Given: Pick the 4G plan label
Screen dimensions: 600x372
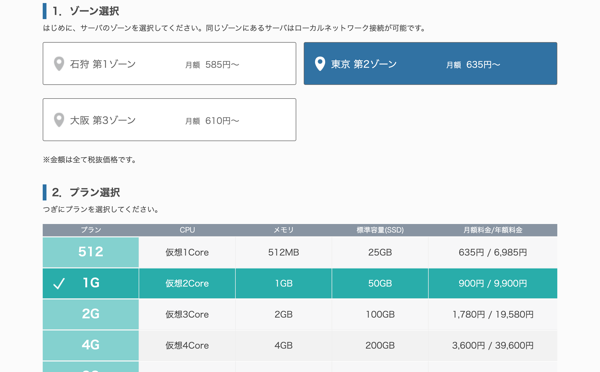Looking at the screenshot, I should click(x=91, y=345).
